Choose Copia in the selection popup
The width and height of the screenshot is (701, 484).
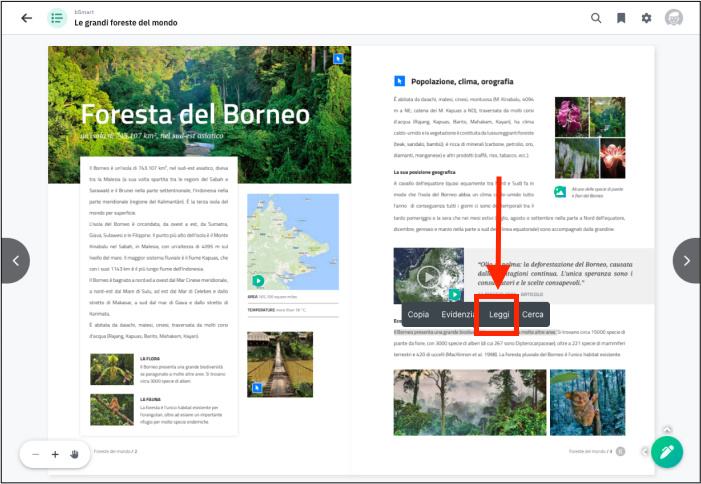[418, 314]
